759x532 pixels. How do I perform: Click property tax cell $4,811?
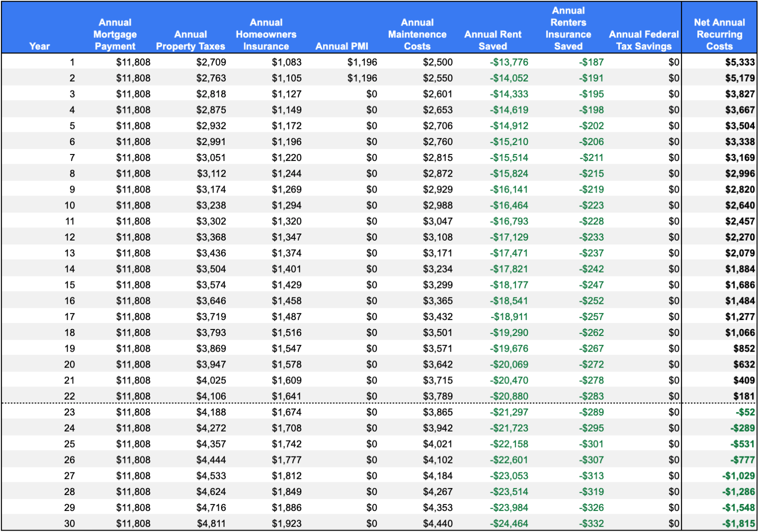point(211,524)
